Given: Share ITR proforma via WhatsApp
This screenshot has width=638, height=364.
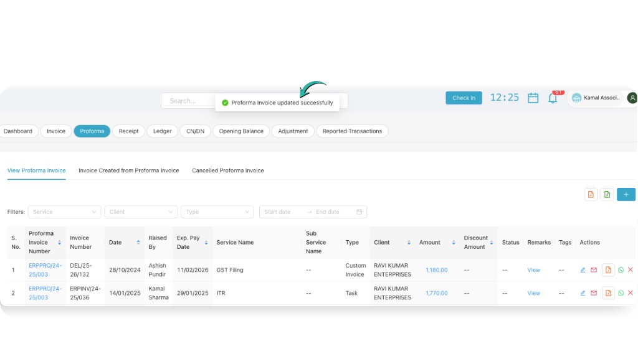Looking at the screenshot, I should 621,293.
